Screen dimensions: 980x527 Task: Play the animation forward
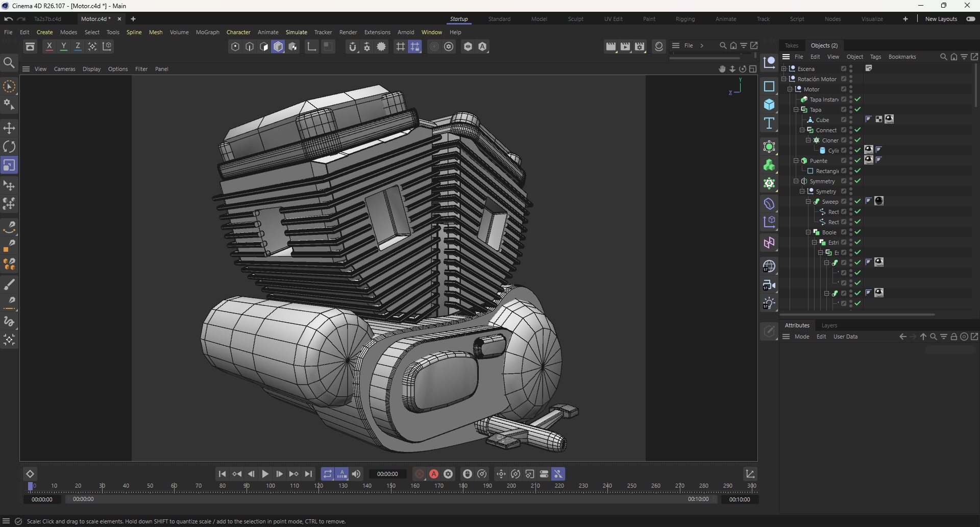(265, 474)
